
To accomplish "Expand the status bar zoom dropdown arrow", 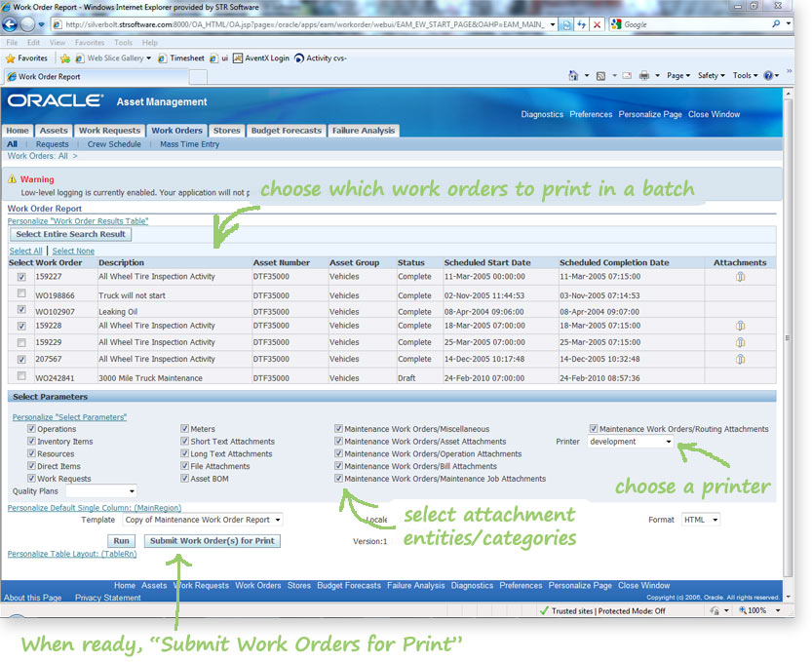I will [x=777, y=610].
